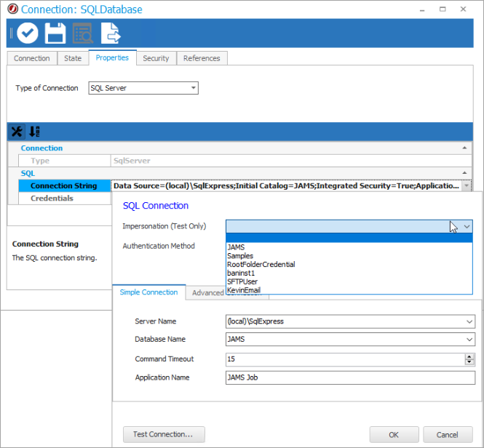Select the Properties tab
The height and width of the screenshot is (448, 484).
pyautogui.click(x=112, y=57)
